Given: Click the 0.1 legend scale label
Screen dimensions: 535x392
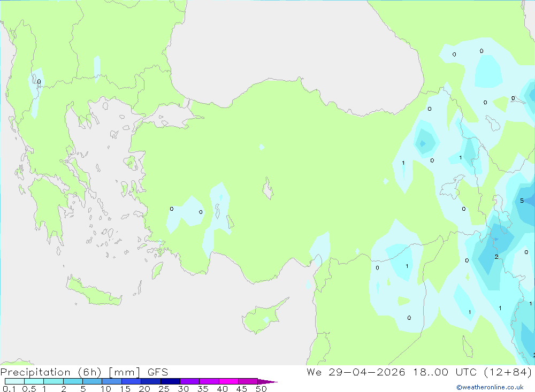Looking at the screenshot, I should coord(9,389).
